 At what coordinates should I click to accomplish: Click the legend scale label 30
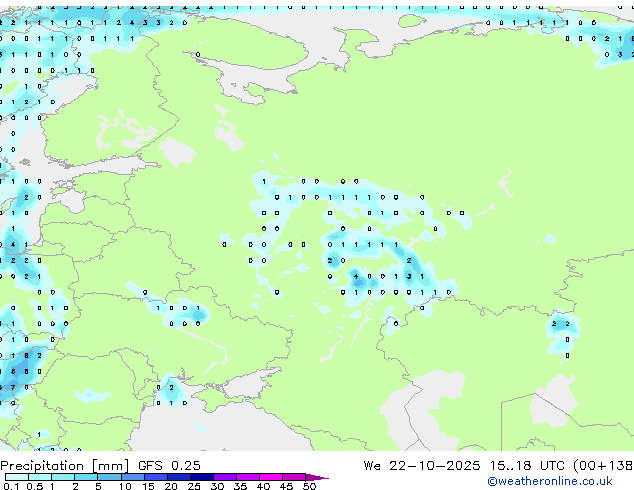click(x=217, y=486)
